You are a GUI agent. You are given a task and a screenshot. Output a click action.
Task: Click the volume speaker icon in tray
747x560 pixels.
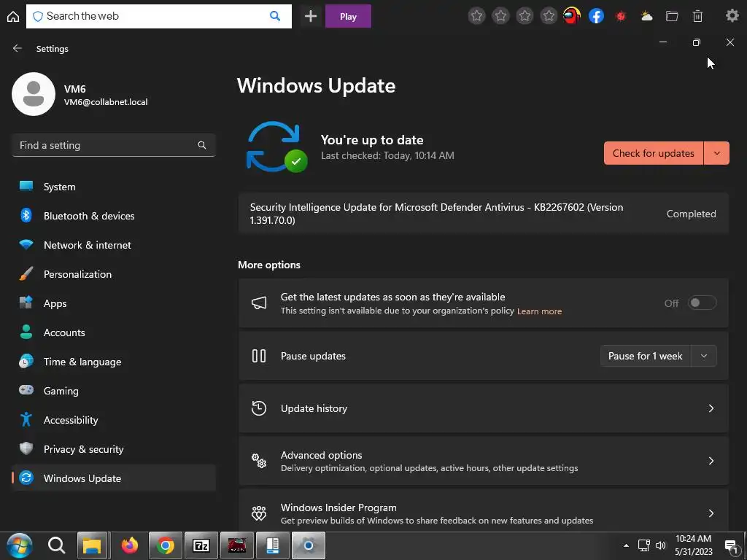(x=660, y=545)
